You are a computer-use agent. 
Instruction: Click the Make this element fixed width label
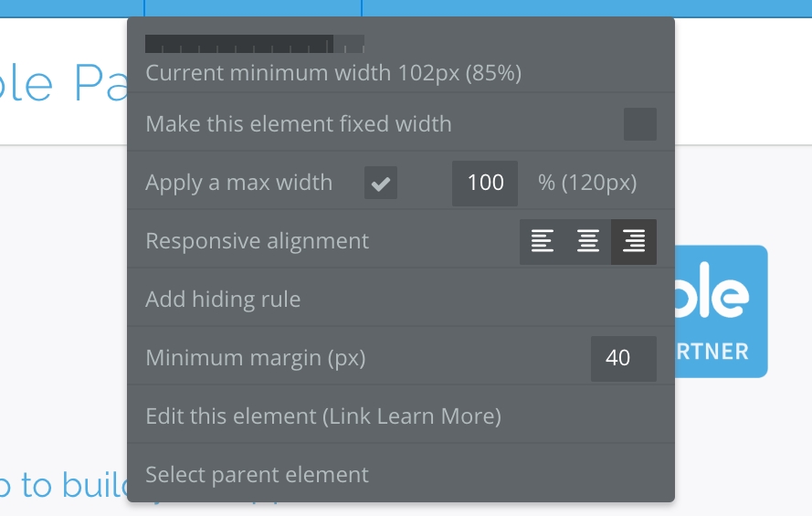pyautogui.click(x=298, y=123)
